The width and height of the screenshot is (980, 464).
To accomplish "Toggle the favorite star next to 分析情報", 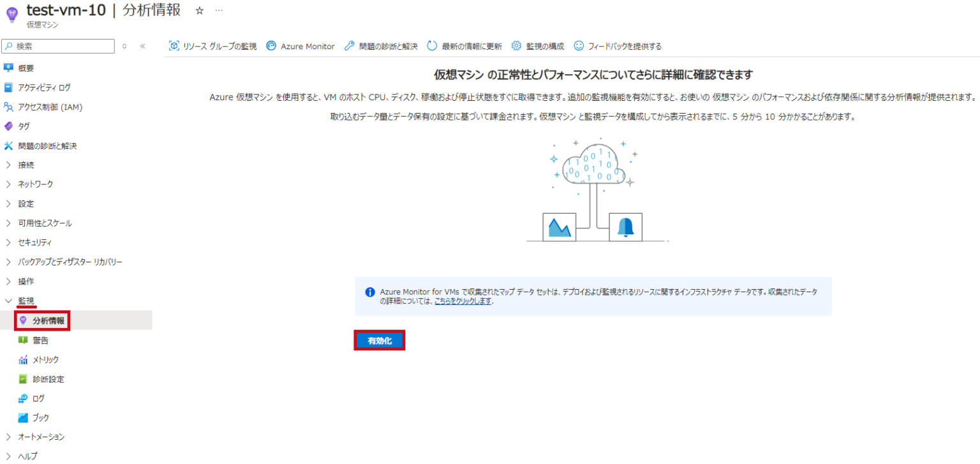I will coord(199,10).
